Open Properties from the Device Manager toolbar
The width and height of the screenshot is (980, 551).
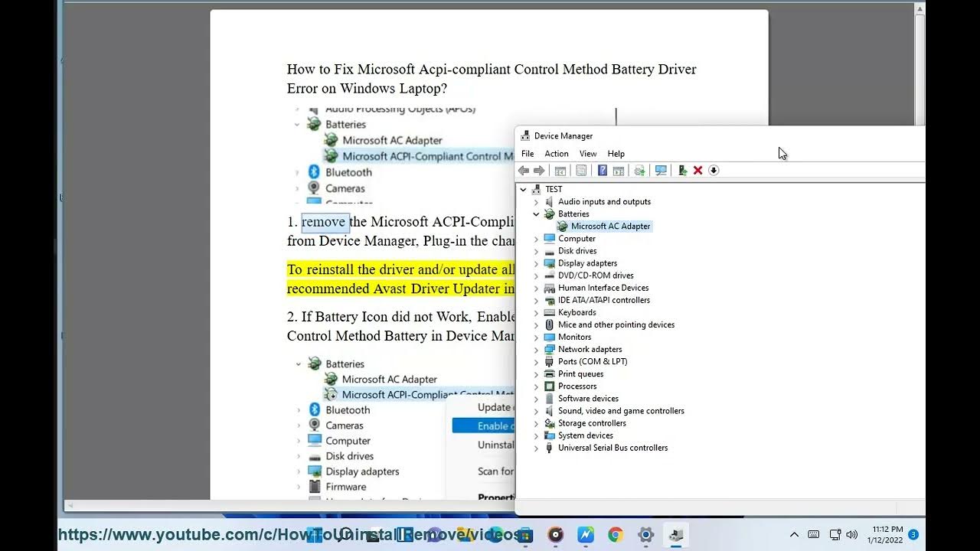click(x=581, y=171)
